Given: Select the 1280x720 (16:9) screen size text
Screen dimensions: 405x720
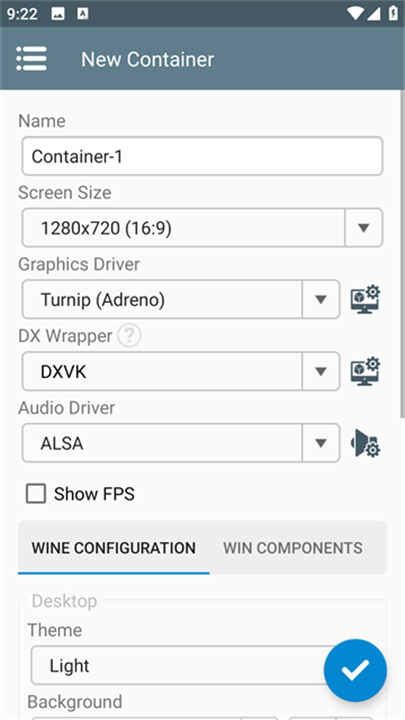Looking at the screenshot, I should 106,228.
